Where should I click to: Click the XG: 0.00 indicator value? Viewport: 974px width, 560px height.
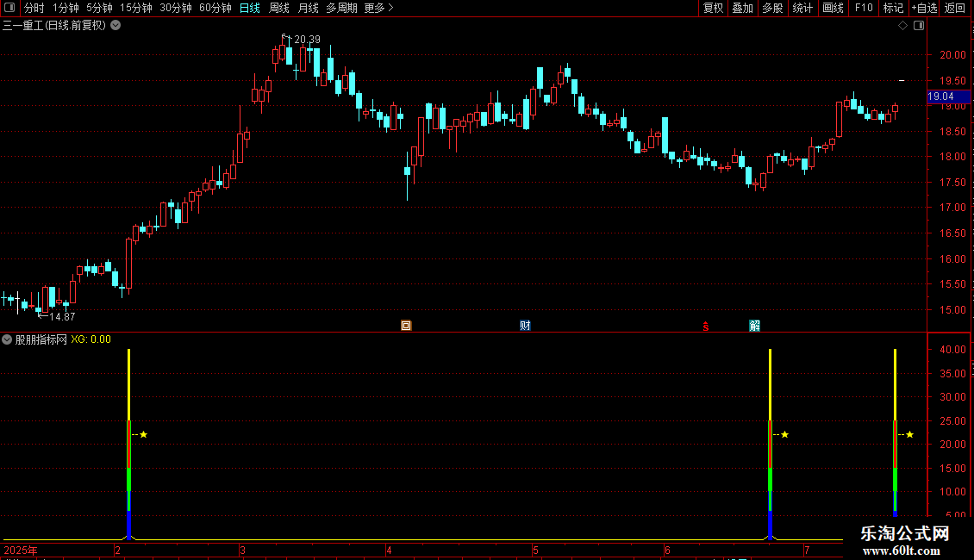(91, 339)
